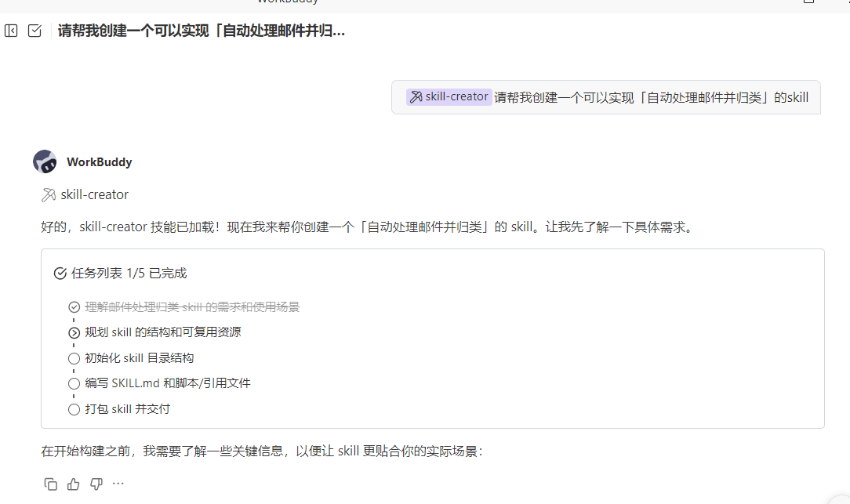The width and height of the screenshot is (850, 504).
Task: Open the task checklist icon in header
Action: (35, 31)
